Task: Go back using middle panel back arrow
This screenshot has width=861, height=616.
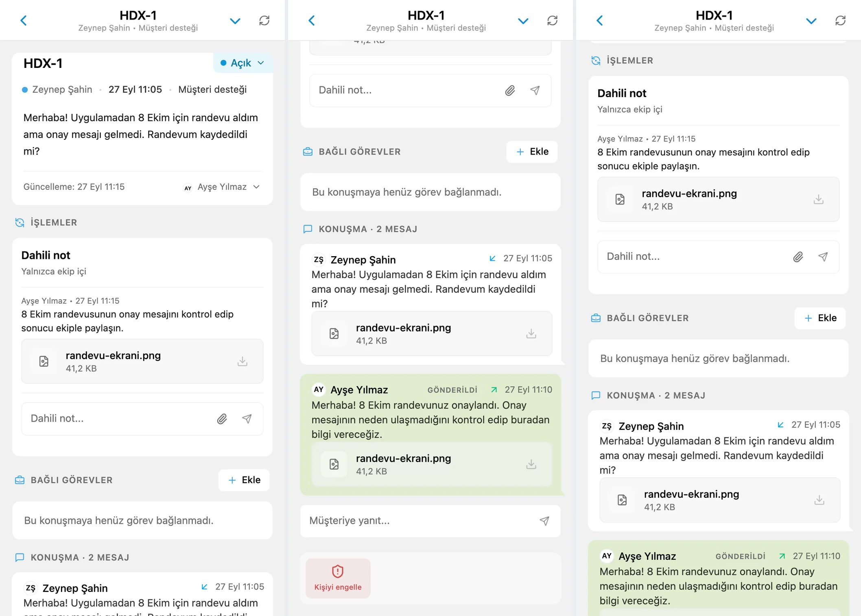Action: tap(312, 20)
